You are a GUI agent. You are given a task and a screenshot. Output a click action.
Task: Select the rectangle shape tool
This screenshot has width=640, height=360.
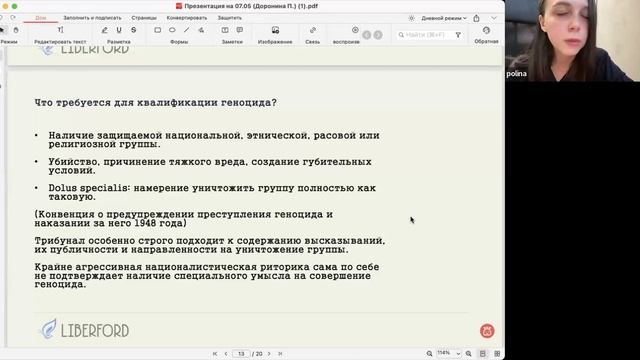point(158,30)
